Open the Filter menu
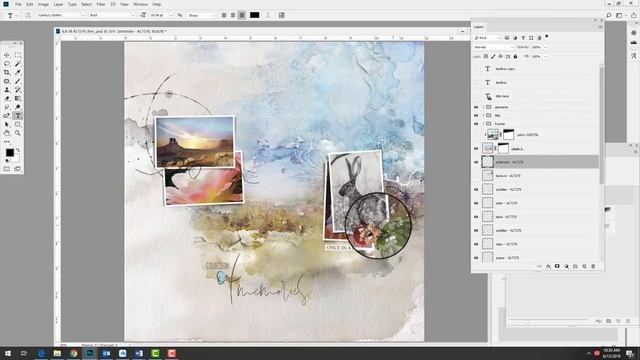640x360 pixels. pyautogui.click(x=101, y=4)
